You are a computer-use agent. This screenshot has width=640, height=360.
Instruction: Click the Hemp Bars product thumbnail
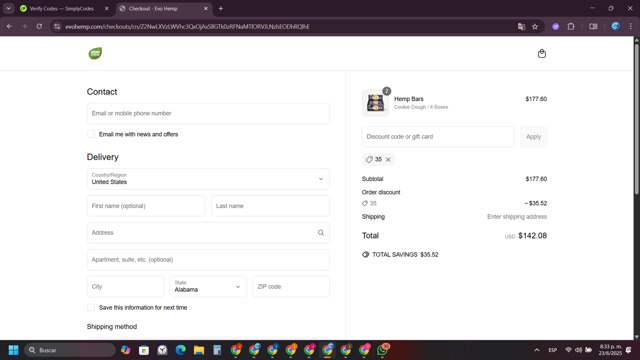(375, 103)
